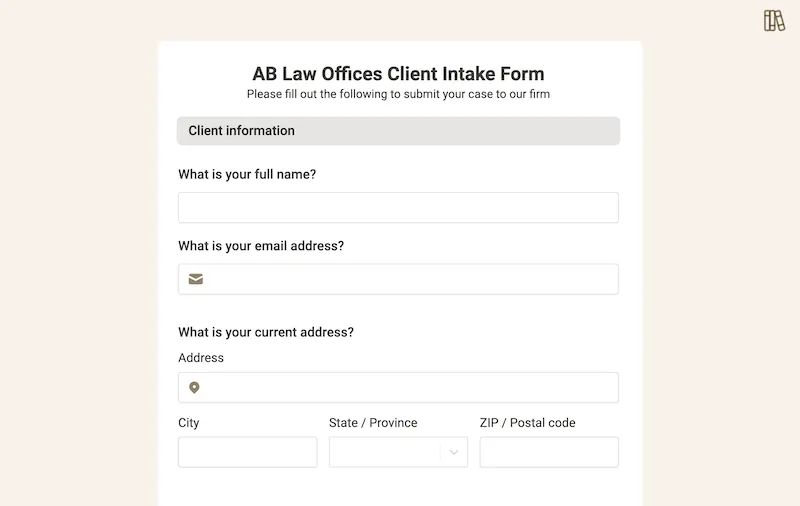Focus the City text field

click(247, 452)
